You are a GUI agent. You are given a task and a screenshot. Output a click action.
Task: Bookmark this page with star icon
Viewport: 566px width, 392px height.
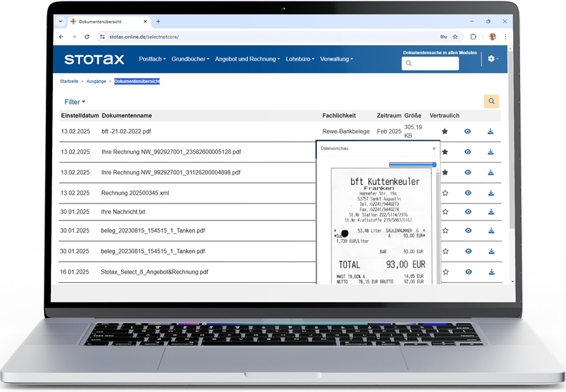(x=455, y=37)
